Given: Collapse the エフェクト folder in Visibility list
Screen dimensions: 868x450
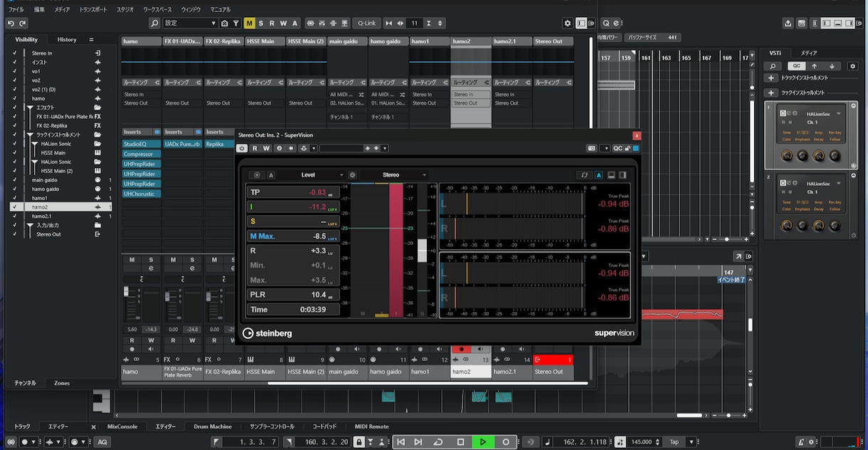Looking at the screenshot, I should click(30, 108).
